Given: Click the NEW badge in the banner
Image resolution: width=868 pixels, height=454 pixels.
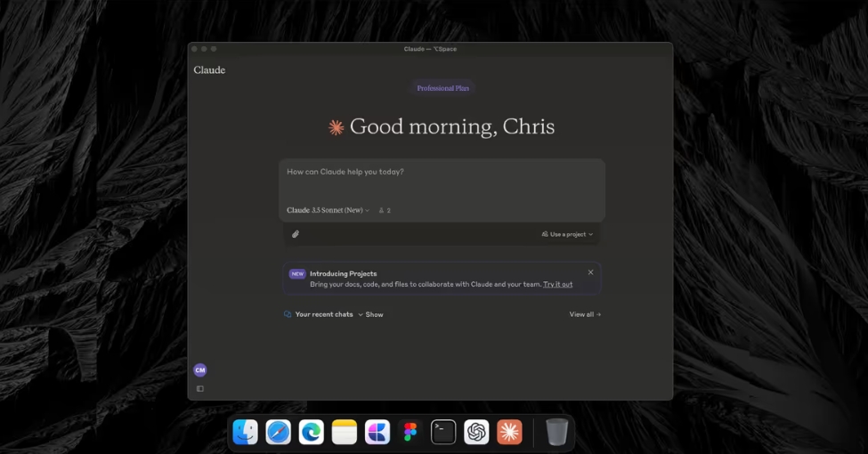Looking at the screenshot, I should [x=297, y=273].
